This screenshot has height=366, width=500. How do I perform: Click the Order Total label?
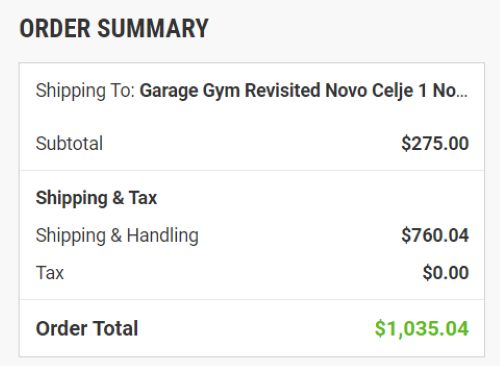click(87, 328)
